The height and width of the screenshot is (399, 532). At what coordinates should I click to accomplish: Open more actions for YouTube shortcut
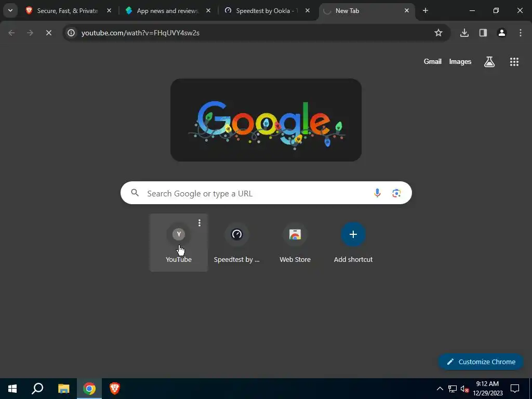[x=199, y=223]
